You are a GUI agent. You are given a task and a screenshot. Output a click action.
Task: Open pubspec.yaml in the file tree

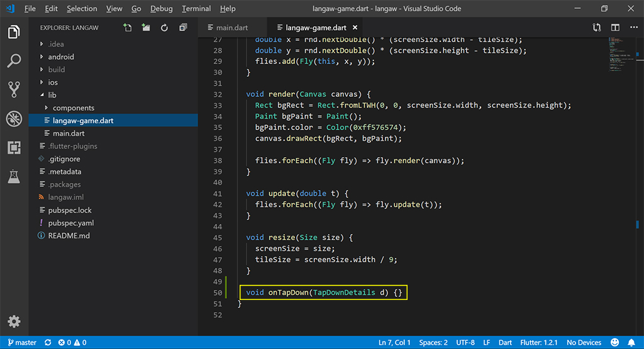coord(70,223)
